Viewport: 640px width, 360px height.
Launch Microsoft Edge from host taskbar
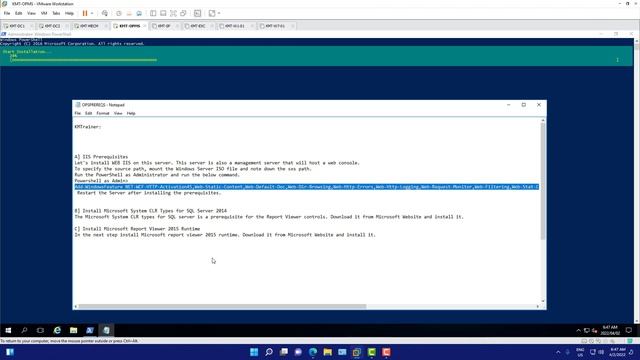[313, 352]
